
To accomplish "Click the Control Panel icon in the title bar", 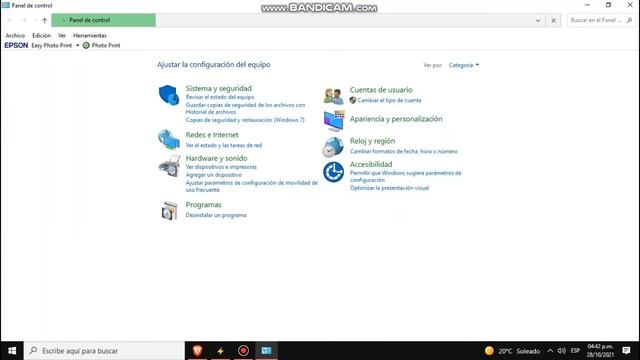I will tap(6, 5).
